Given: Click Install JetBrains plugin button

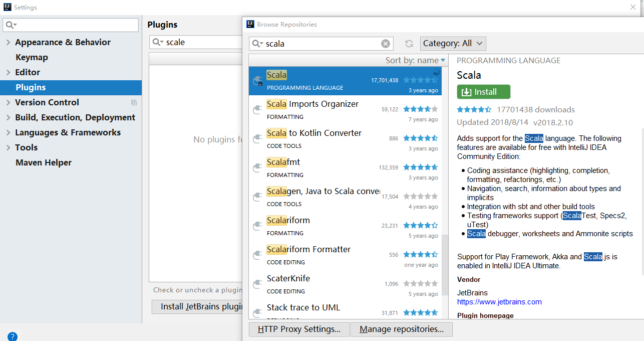Looking at the screenshot, I should [198, 306].
